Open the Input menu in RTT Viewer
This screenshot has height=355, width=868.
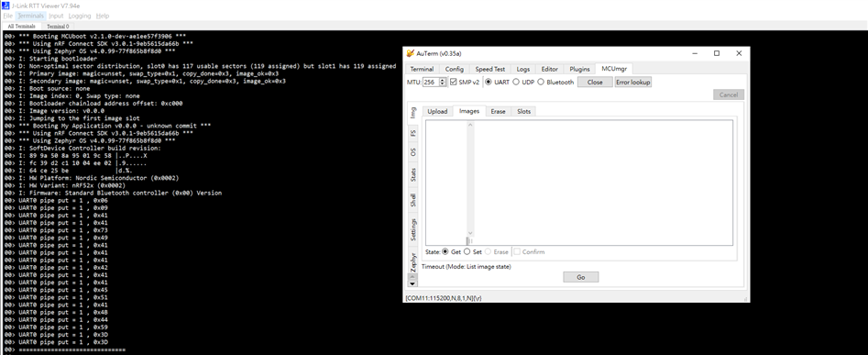56,16
